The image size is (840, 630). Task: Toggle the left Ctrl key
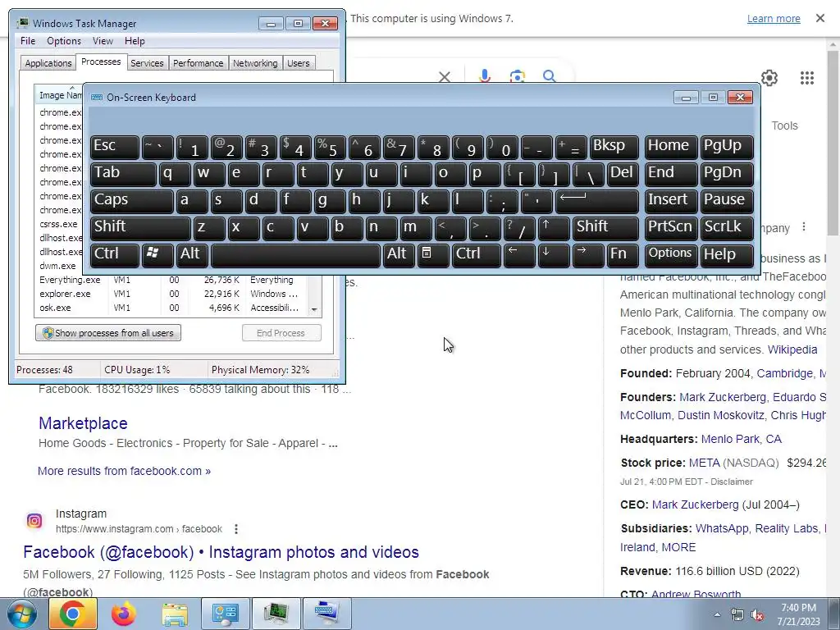[114, 254]
